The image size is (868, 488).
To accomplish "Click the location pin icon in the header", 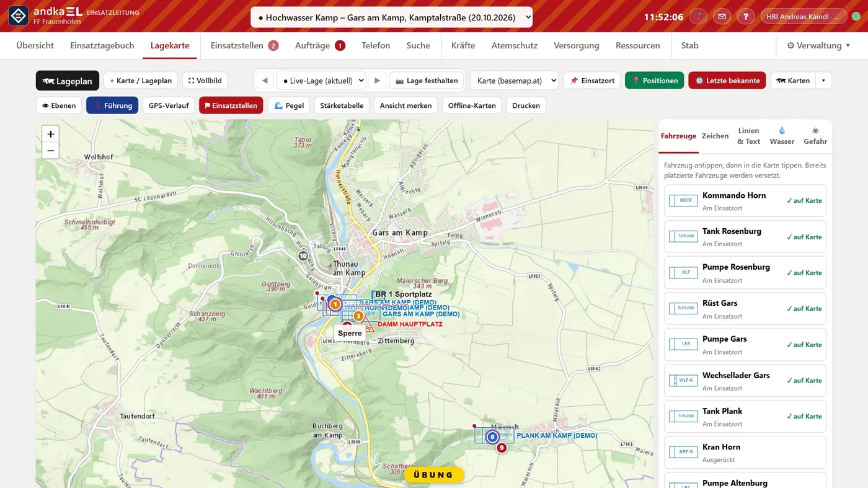I will pyautogui.click(x=699, y=17).
